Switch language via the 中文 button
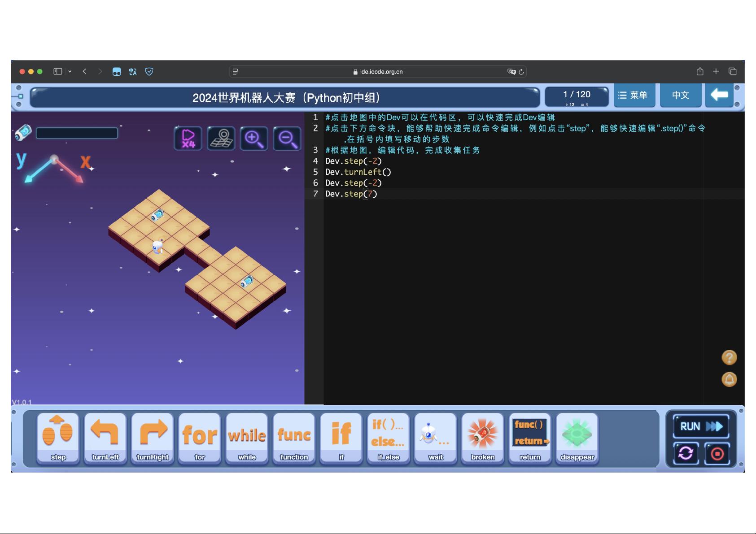Viewport: 756px width, 534px height. [x=681, y=95]
